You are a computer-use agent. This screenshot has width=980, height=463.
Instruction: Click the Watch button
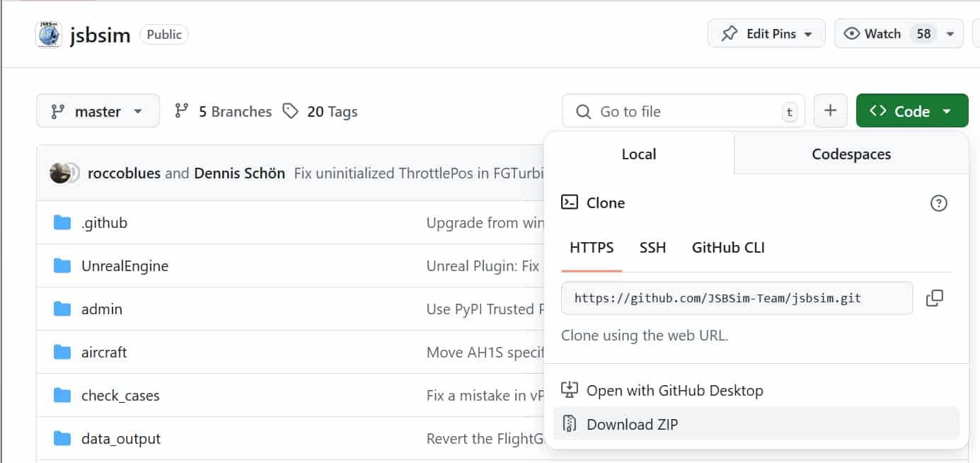click(x=899, y=33)
